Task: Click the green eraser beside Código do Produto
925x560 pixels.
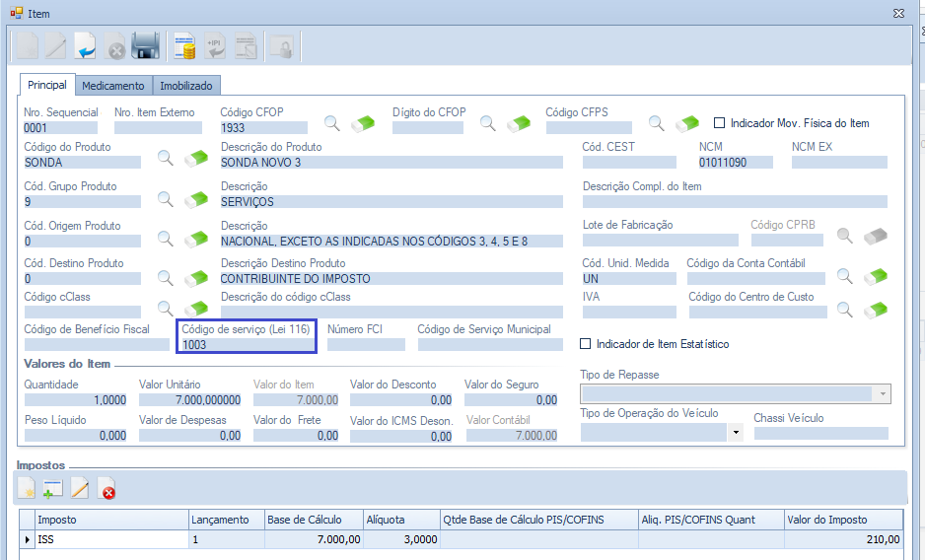Action: pyautogui.click(x=197, y=159)
